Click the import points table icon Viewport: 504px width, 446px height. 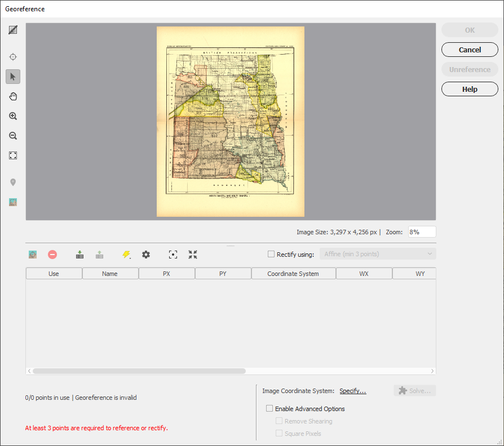click(79, 255)
